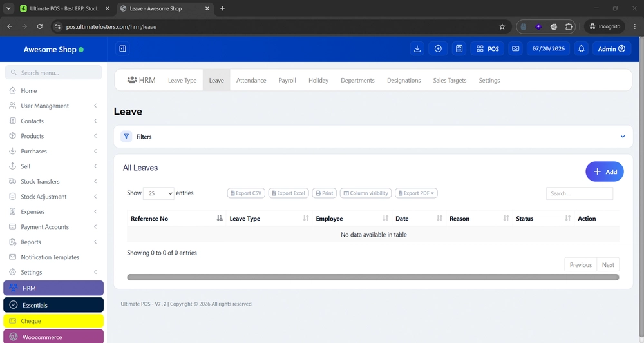Open the Admin user menu
This screenshot has height=343, width=644.
point(612,48)
